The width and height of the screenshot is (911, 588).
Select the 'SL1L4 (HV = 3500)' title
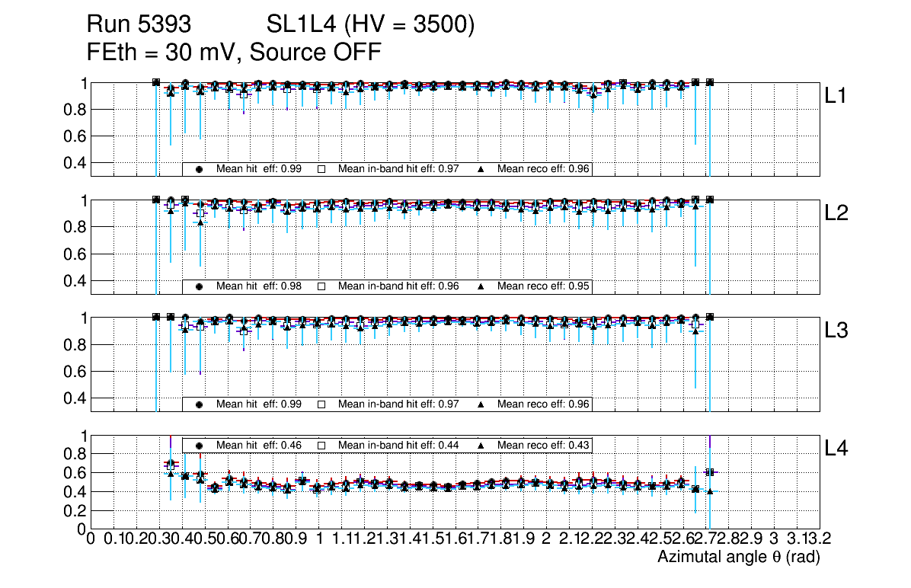[x=371, y=25]
